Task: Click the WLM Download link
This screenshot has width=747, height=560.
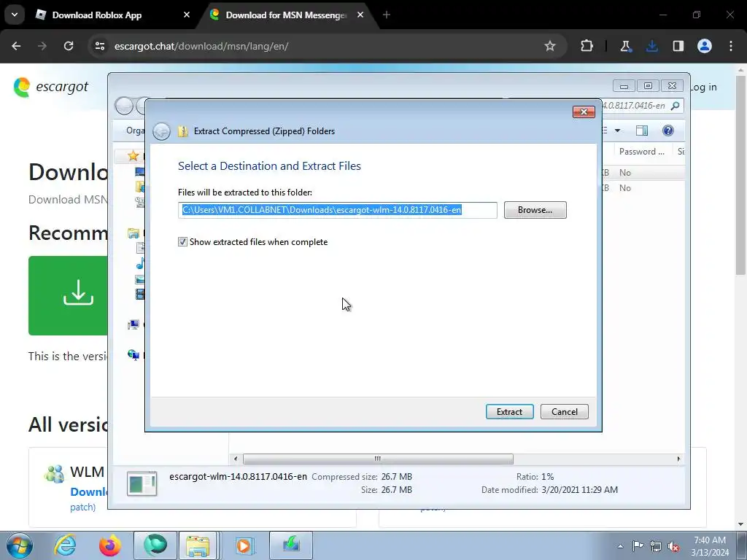Action: click(88, 492)
